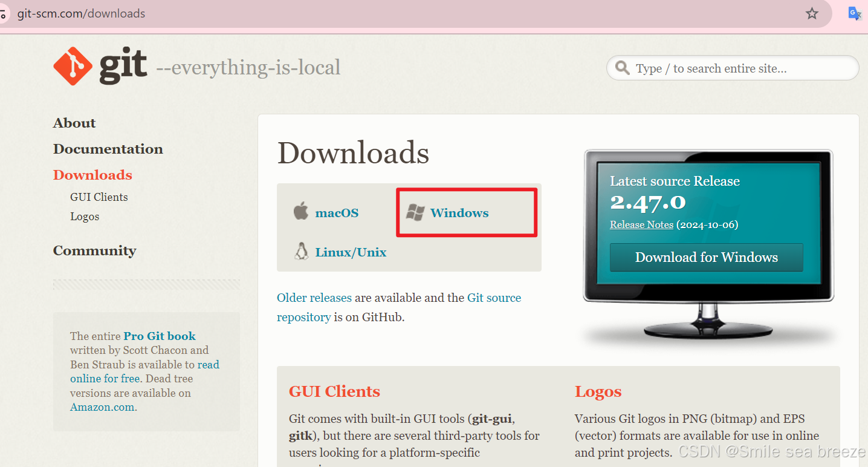Click the browser address bar URL
Image resolution: width=868 pixels, height=467 pixels.
81,13
